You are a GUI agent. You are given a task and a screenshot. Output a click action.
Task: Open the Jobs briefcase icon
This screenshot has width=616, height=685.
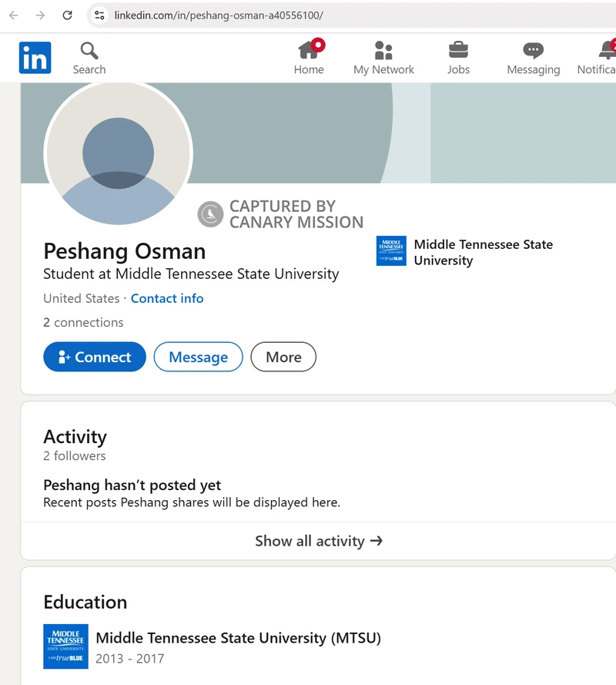click(x=458, y=50)
